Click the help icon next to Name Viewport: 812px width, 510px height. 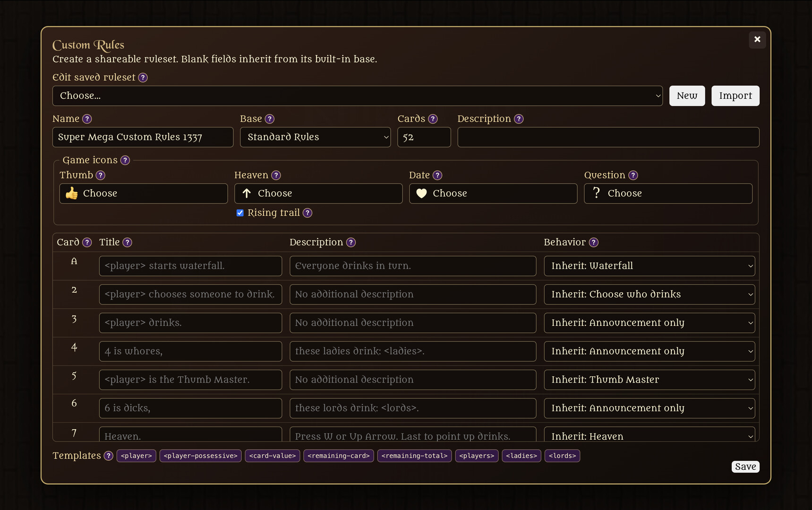point(87,119)
